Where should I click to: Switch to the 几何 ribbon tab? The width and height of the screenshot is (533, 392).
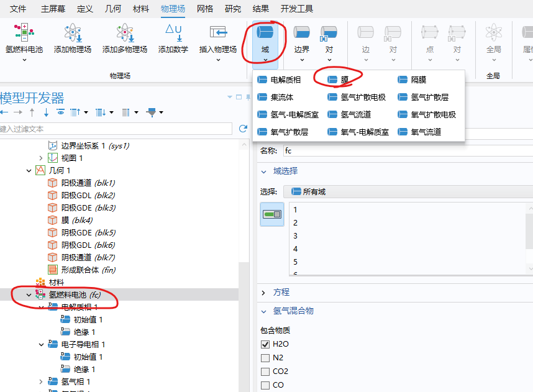[x=113, y=9]
